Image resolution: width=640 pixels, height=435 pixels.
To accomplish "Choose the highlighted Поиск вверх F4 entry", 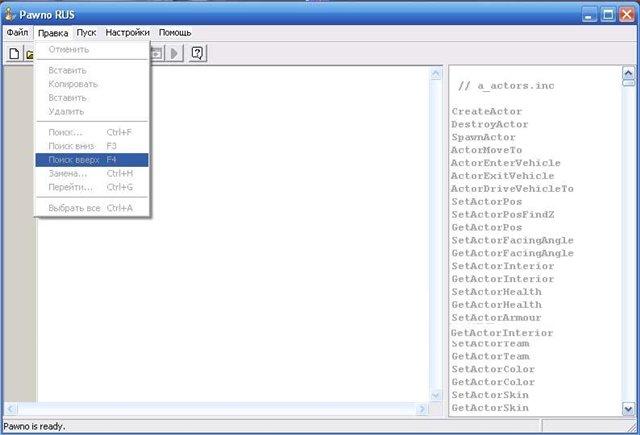I will click(92, 160).
